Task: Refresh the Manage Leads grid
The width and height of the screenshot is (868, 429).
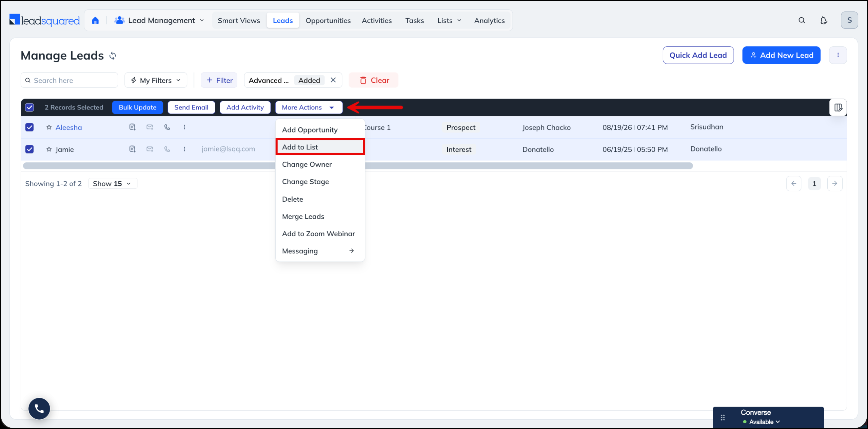Action: (x=113, y=56)
